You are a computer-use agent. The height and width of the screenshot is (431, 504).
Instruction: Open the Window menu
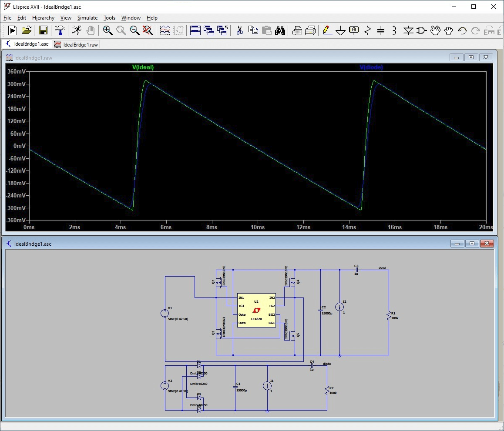click(x=131, y=18)
